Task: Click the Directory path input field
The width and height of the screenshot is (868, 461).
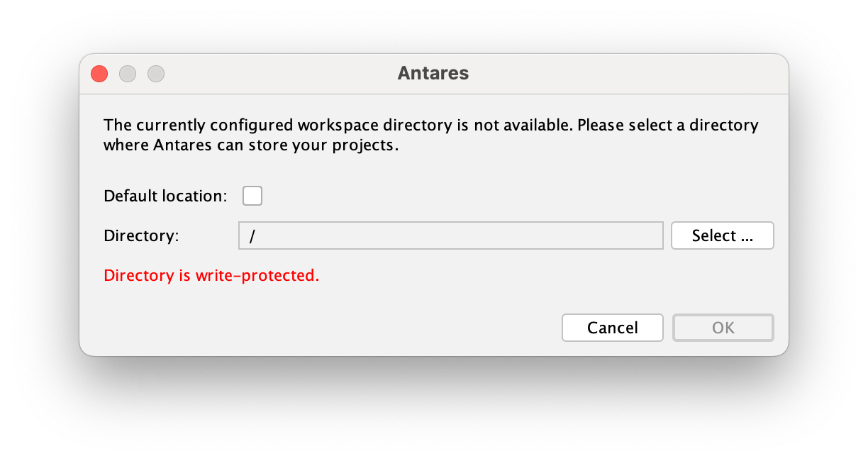Action: (450, 235)
